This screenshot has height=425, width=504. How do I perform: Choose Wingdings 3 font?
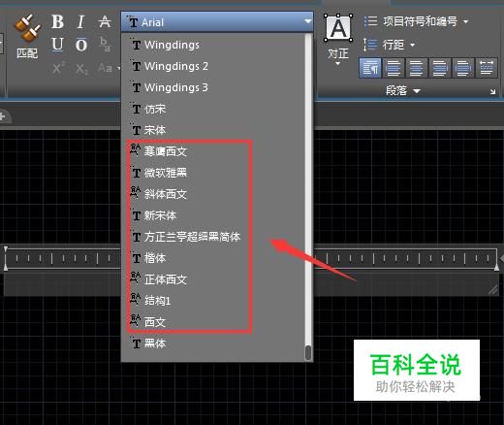point(213,87)
